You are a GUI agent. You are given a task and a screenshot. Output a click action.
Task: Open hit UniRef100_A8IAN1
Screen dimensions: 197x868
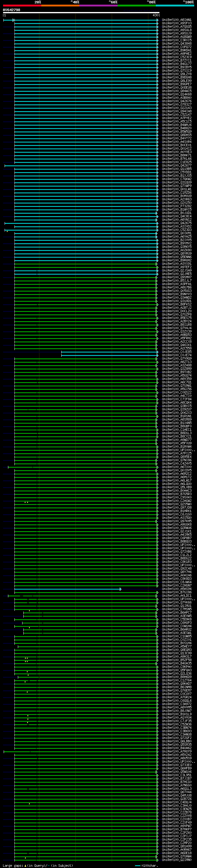click(176, 20)
